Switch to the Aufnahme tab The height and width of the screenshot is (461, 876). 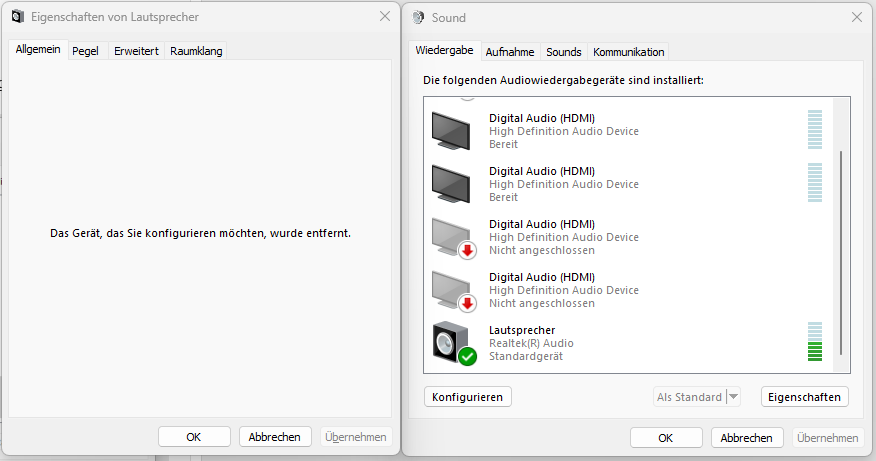(510, 52)
